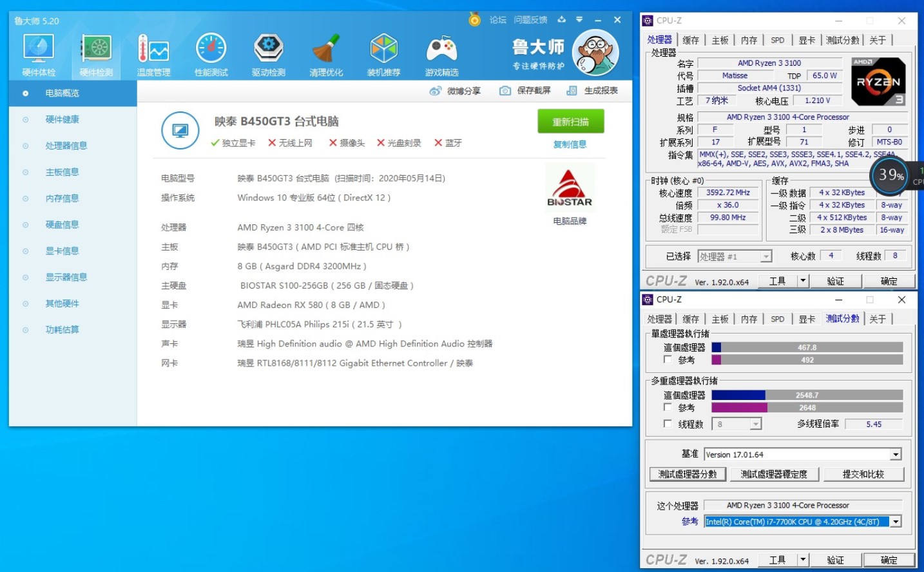Viewport: 924px width, 572px height.
Task: Click the single-thread 467.8 score bar
Action: (x=807, y=347)
